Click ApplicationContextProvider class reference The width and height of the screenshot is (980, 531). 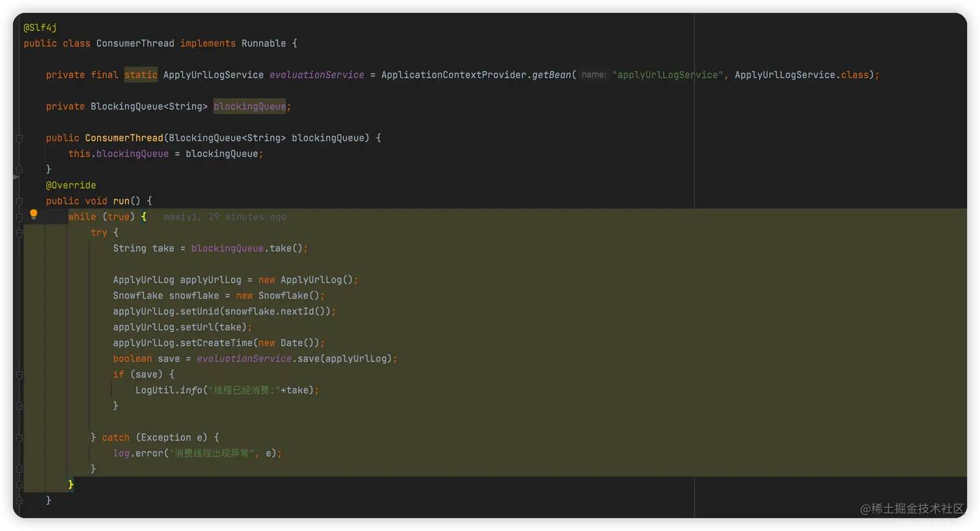454,75
